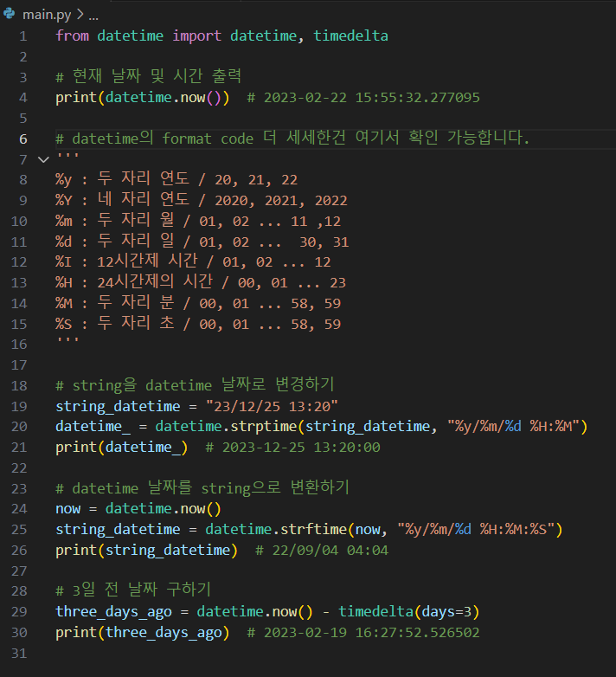Viewport: 616px width, 677px height.
Task: Click the '%H : 24시간제의 시간' line
Action: point(201,282)
